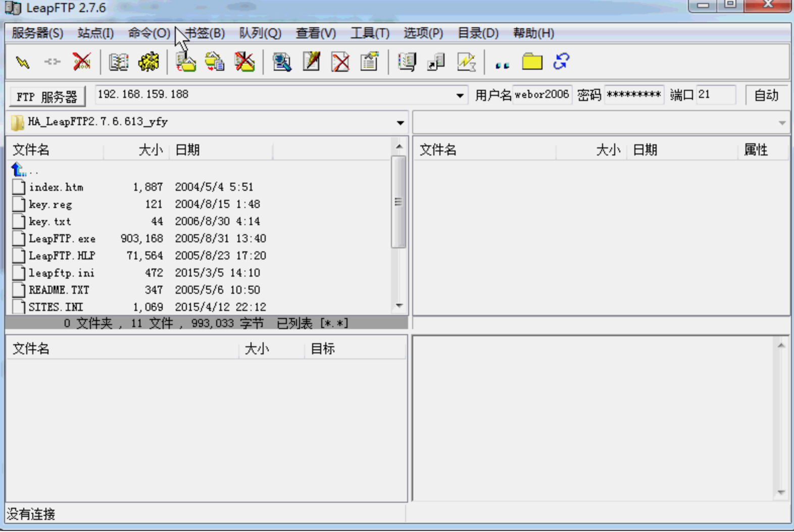Screen dimensions: 794x532
Task: Select the LeapFTP.HLP file row
Action: [x=200, y=256]
